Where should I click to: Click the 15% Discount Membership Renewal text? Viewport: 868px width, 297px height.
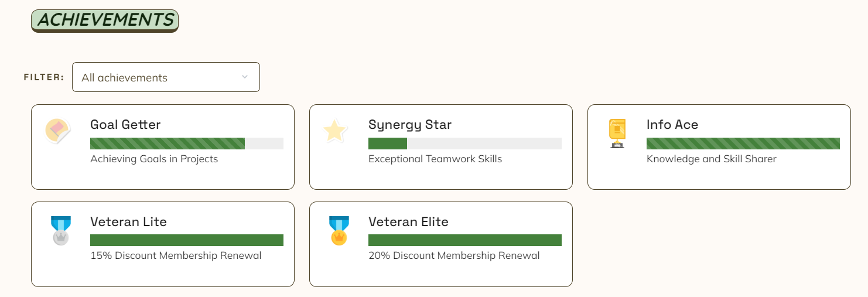(176, 255)
